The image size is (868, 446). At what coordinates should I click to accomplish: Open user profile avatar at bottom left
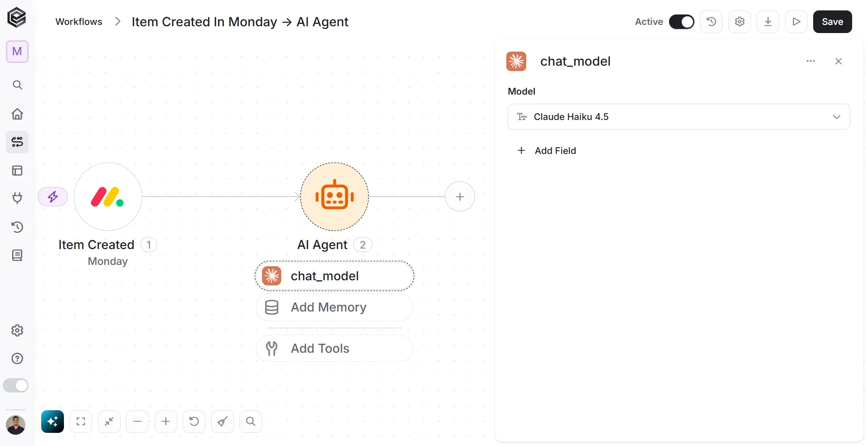16,425
